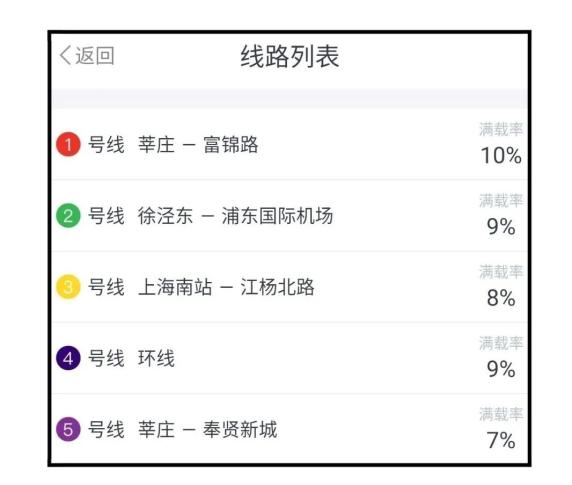The image size is (572, 485).
Task: Select the 环线 loop line entry
Action: [290, 358]
